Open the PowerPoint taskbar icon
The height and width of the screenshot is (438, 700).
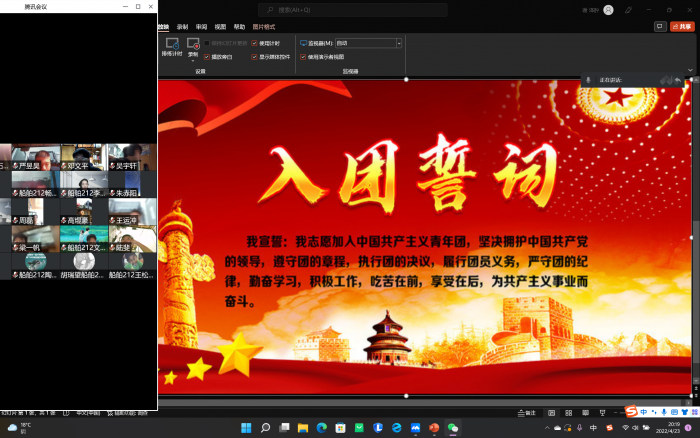coord(434,428)
